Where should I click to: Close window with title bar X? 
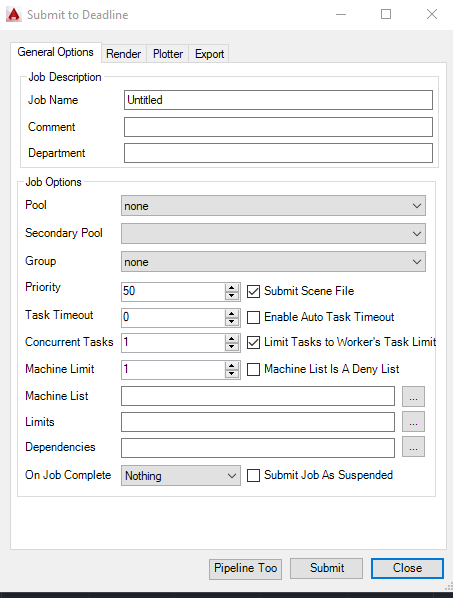432,14
